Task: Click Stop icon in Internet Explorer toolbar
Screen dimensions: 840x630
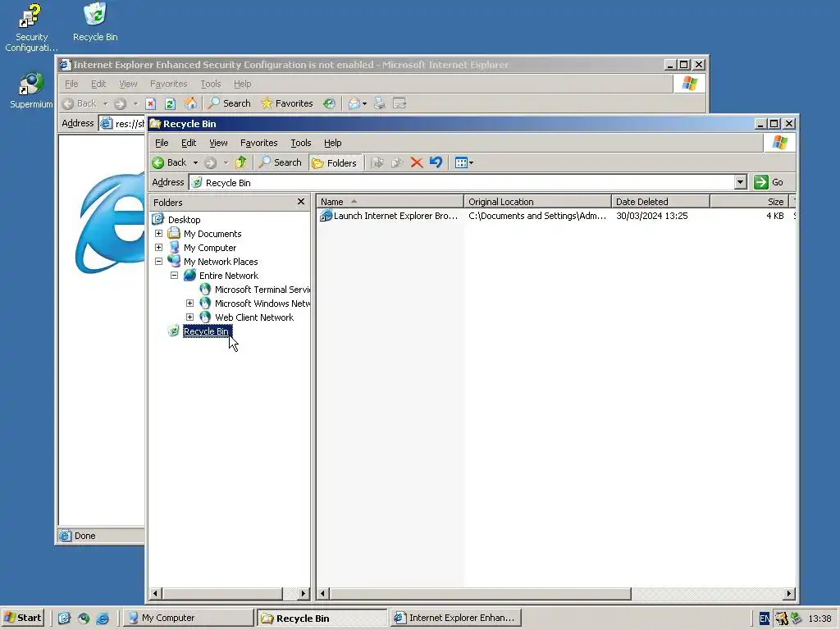Action: [151, 103]
